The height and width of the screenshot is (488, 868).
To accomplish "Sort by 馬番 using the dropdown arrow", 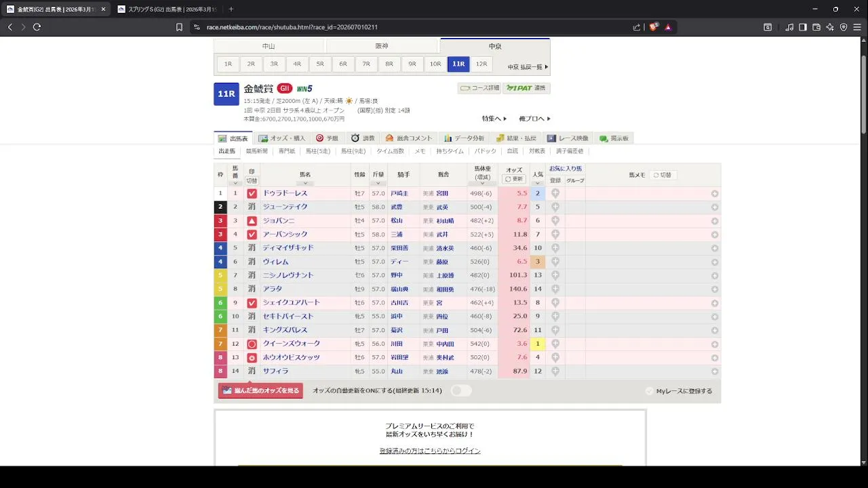I will [235, 182].
